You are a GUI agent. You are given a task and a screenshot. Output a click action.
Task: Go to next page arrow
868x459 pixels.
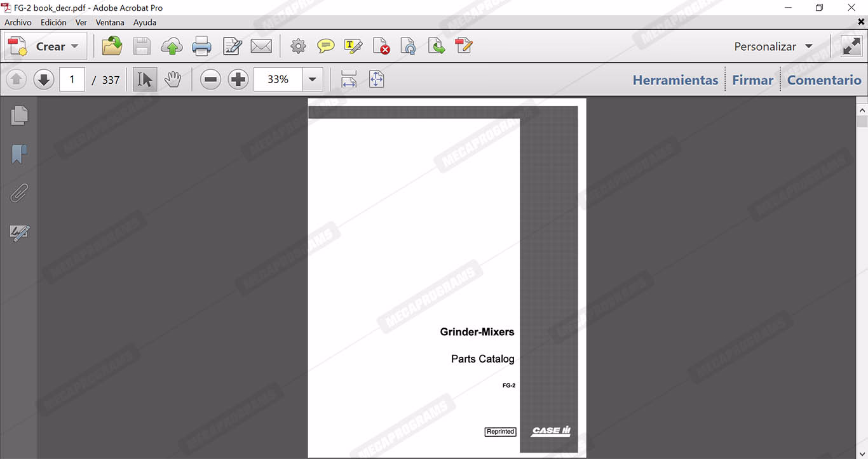point(43,79)
